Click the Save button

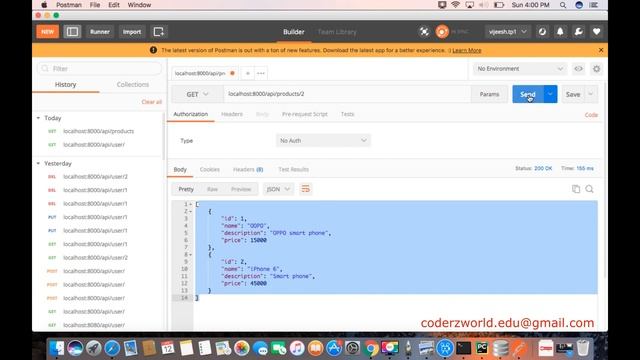[573, 94]
